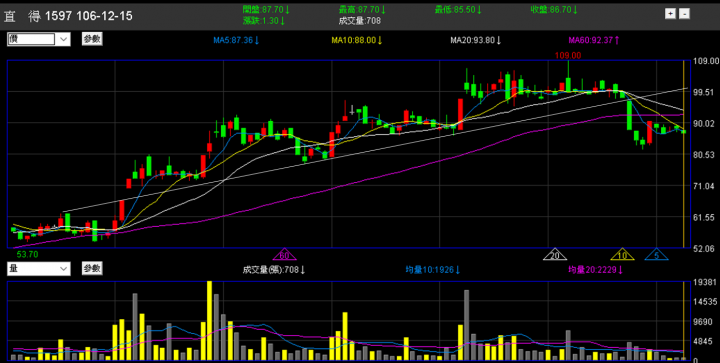Click 參數 button beside the 量 dropdown

click(92, 268)
